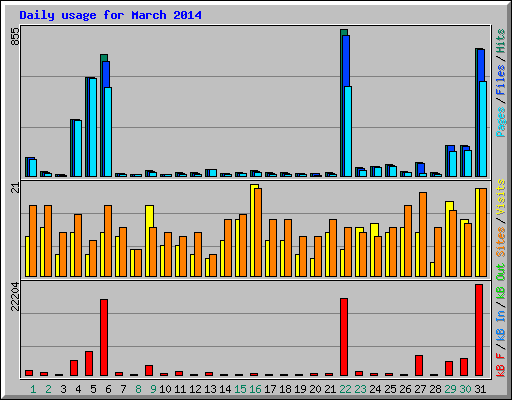Click day label 8 on x-axis
The width and height of the screenshot is (512, 400).
138,389
